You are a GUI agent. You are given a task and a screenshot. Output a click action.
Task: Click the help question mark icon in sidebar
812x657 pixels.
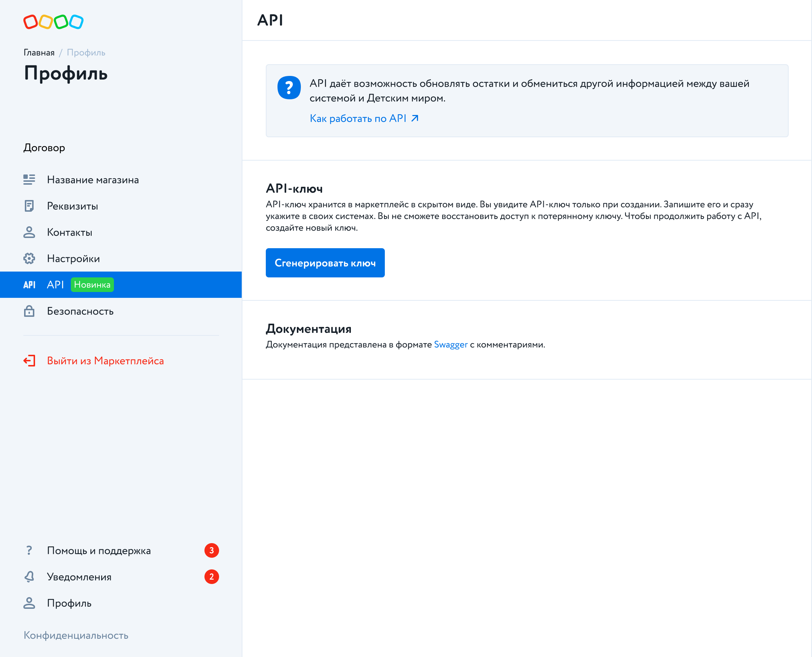29,550
